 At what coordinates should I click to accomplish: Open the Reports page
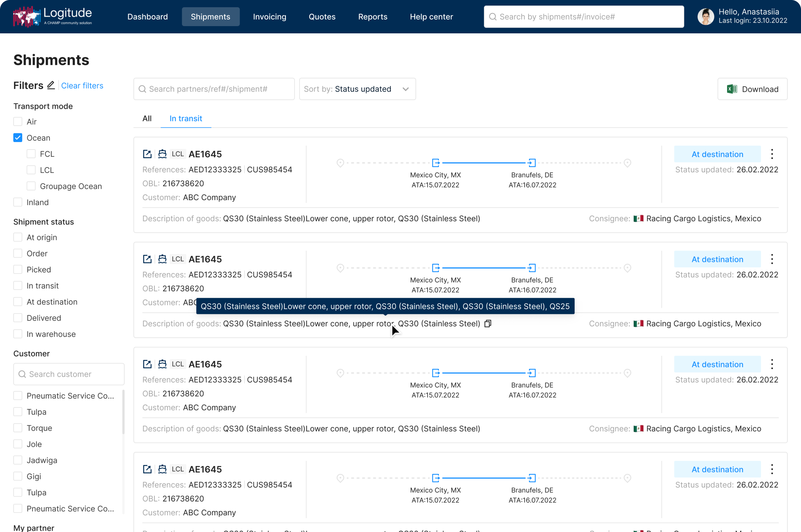(x=373, y=17)
